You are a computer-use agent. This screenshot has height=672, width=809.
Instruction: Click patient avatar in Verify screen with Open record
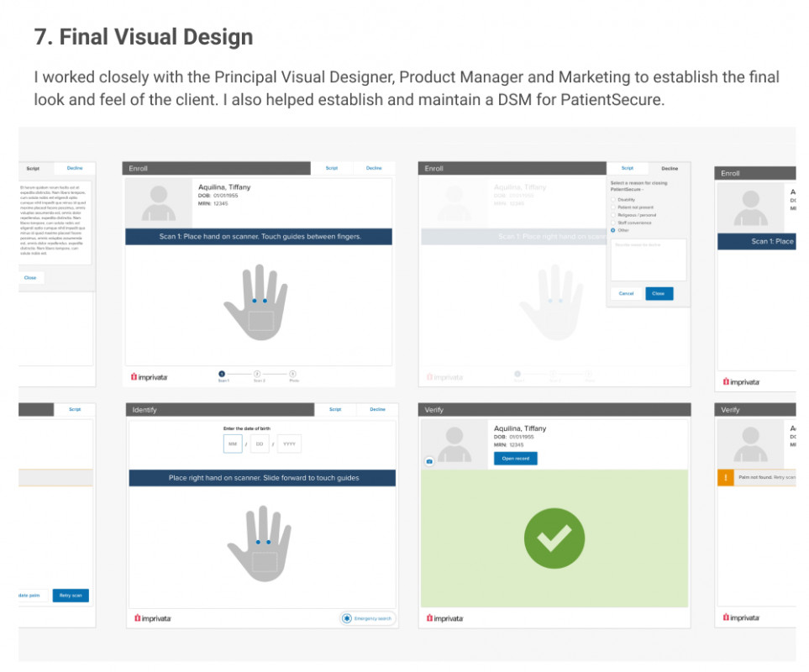[454, 443]
